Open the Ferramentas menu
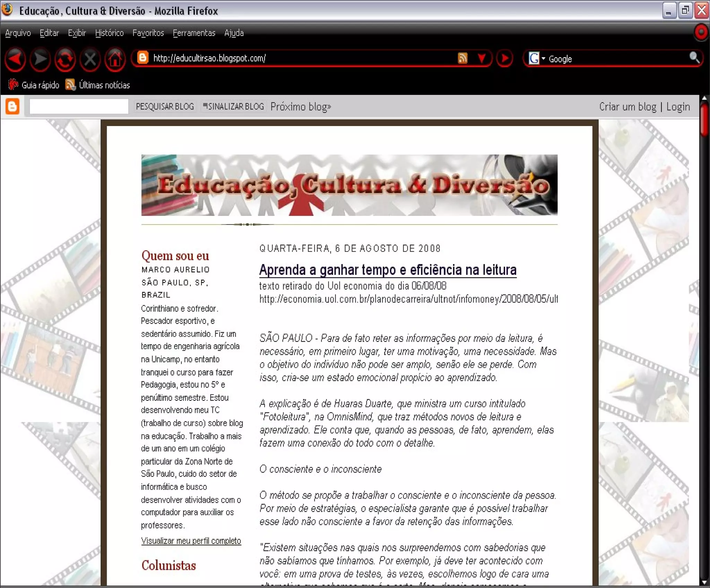 (x=194, y=33)
